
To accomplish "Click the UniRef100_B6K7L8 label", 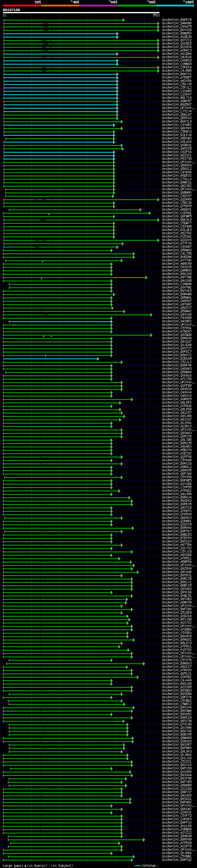I will pyautogui.click(x=177, y=122).
